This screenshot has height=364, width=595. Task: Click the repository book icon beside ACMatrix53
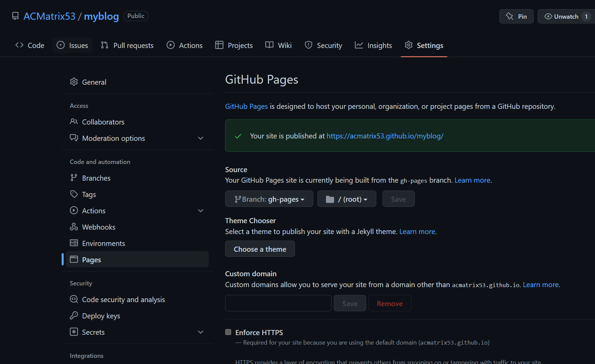click(15, 16)
